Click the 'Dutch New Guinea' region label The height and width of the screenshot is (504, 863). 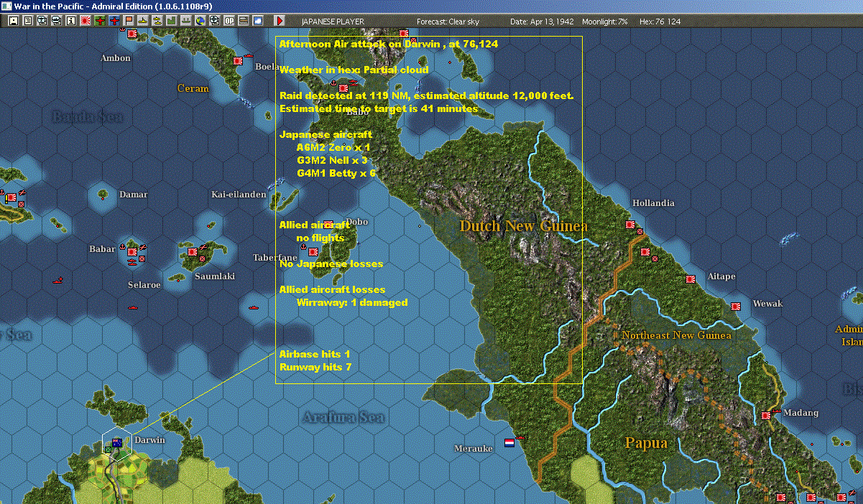pyautogui.click(x=524, y=226)
